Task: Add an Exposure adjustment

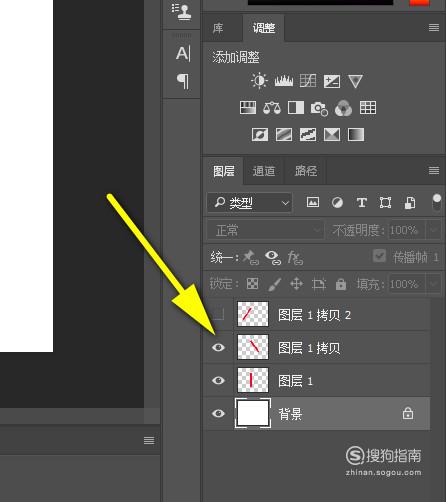Action: click(332, 81)
